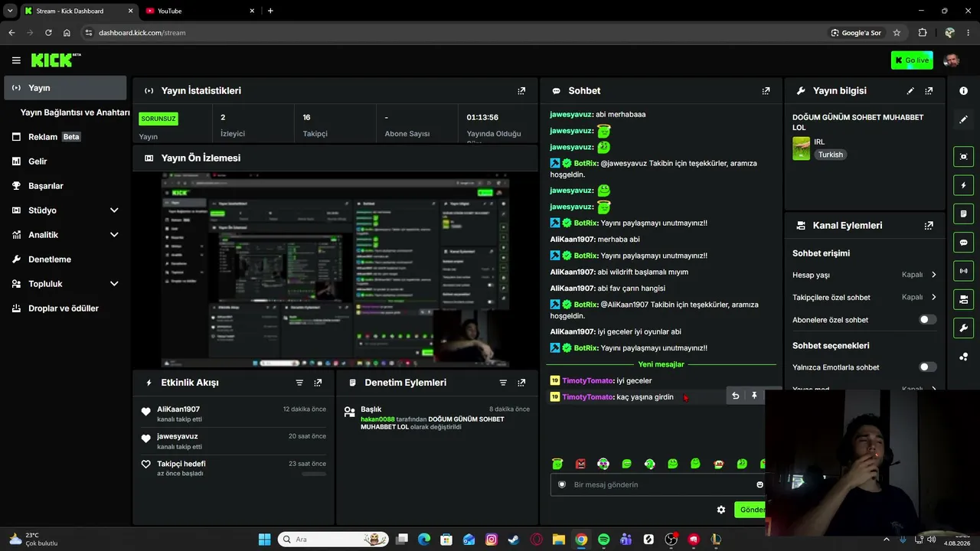
Task: Open AliKaan1907 profile in Etkinlik Akışı
Action: click(178, 409)
